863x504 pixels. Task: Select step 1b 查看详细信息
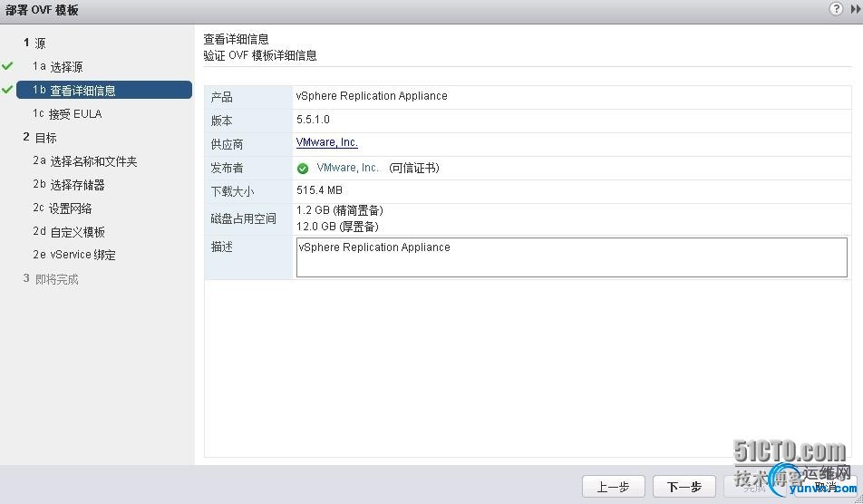[x=82, y=91]
